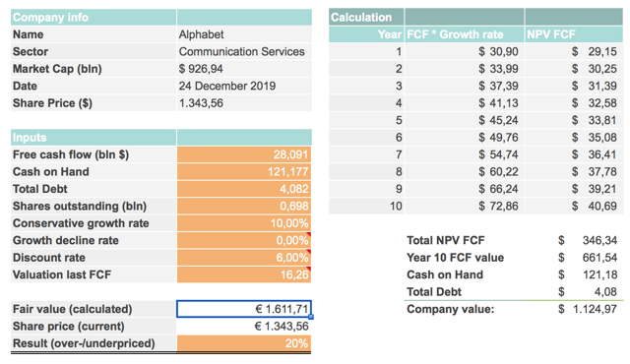The image size is (630, 364).
Task: Select the Total Debt input cell 4,082
Action: 244,189
